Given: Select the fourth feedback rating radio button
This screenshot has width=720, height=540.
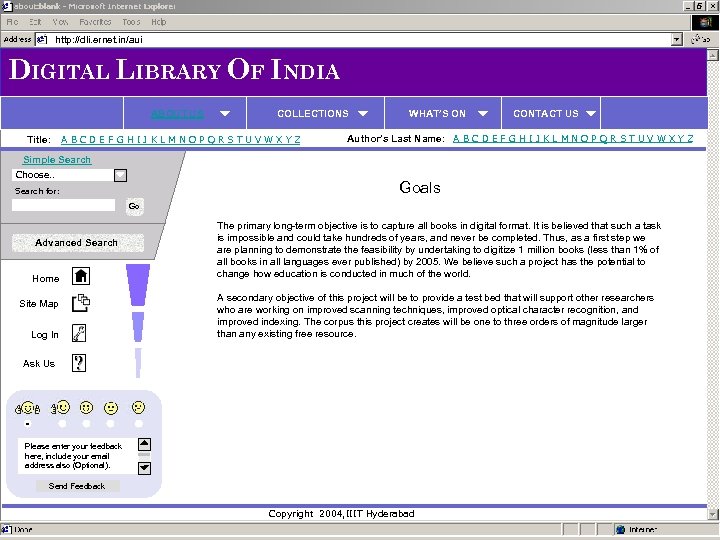Looking at the screenshot, I should coord(110,424).
